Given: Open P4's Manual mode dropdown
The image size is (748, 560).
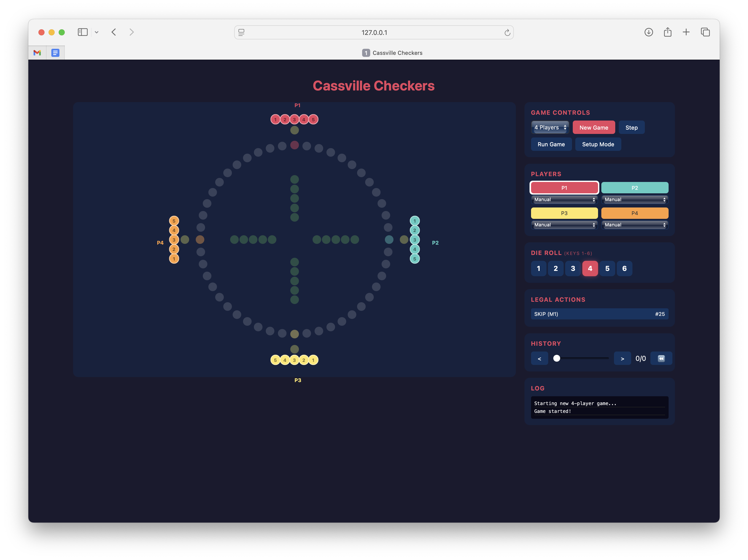Looking at the screenshot, I should [x=634, y=225].
